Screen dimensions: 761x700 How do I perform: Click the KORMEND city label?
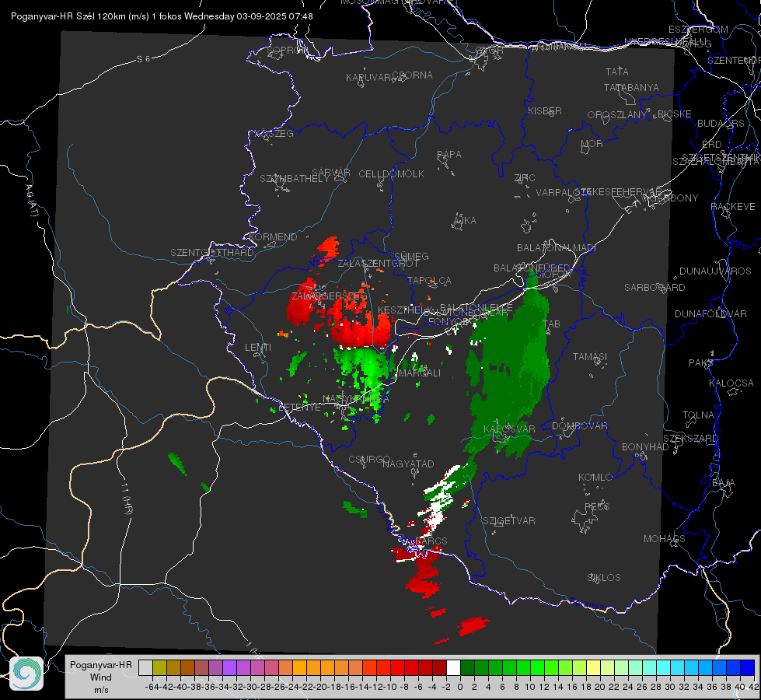tap(272, 237)
